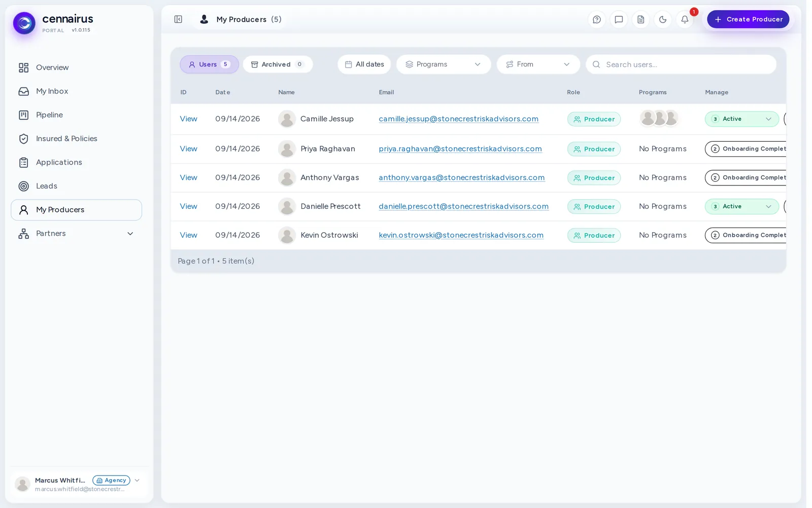
Task: Open the notifications bell
Action: click(685, 20)
